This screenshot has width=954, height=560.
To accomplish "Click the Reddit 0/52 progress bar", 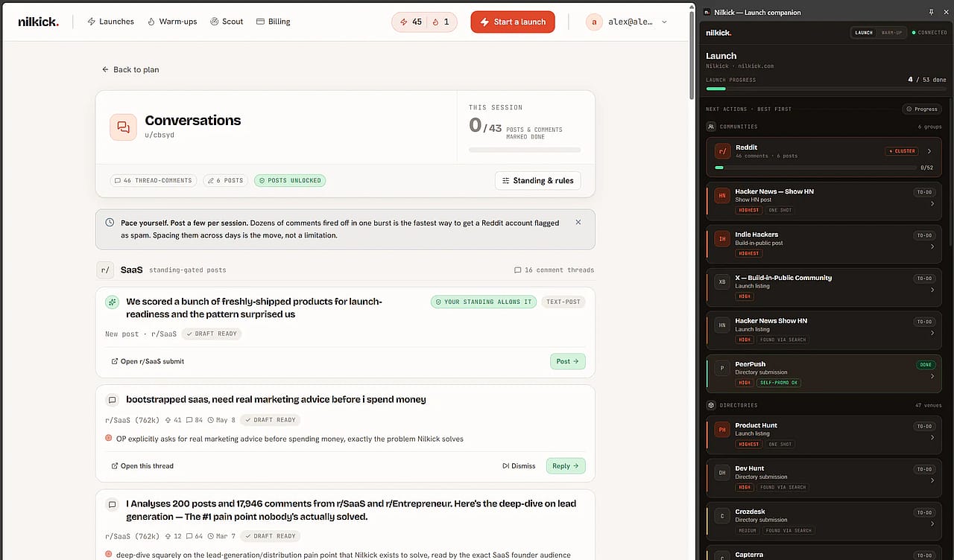I will pyautogui.click(x=815, y=168).
